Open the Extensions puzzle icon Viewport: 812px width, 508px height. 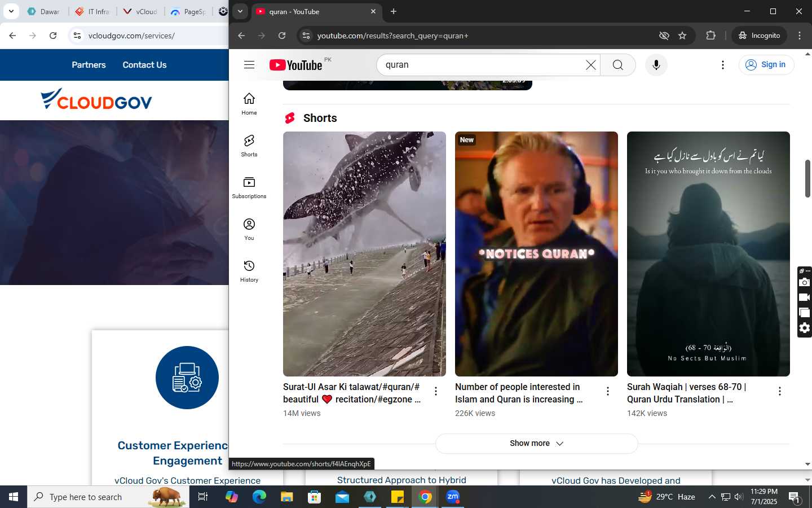pos(710,36)
